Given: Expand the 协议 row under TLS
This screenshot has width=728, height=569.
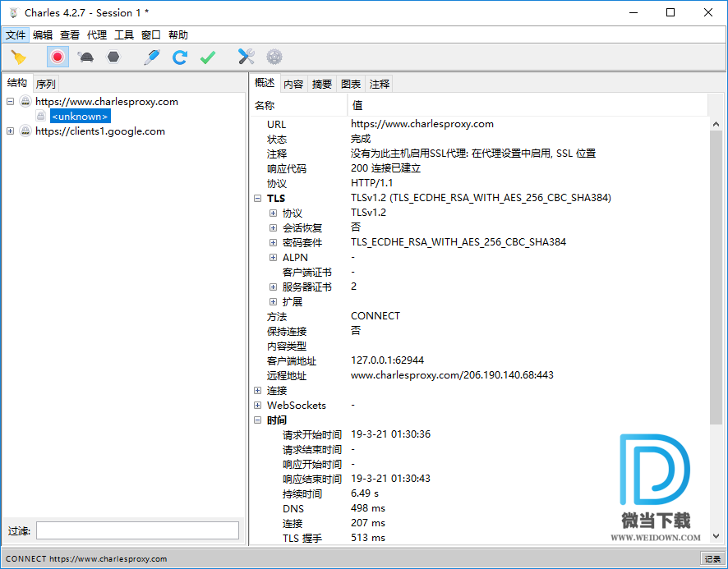Looking at the screenshot, I should [x=273, y=213].
